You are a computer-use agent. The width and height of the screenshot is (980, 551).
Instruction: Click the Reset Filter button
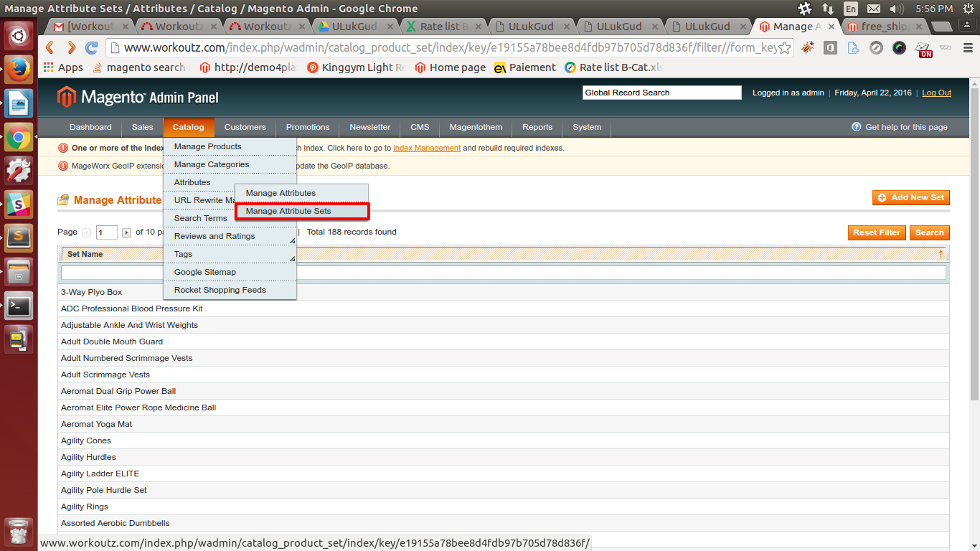pyautogui.click(x=877, y=232)
